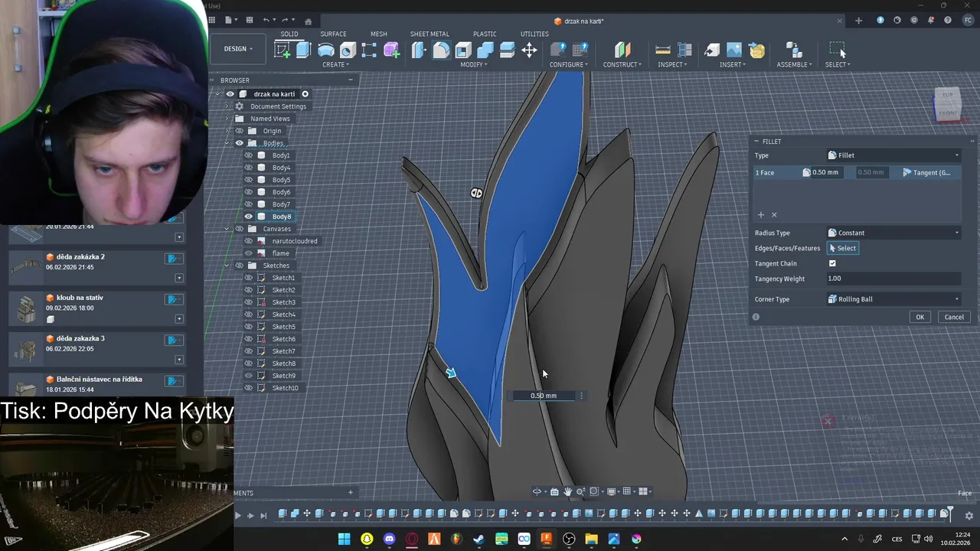Switch to the UTILITIES tab
The image size is (980, 551).
point(534,34)
